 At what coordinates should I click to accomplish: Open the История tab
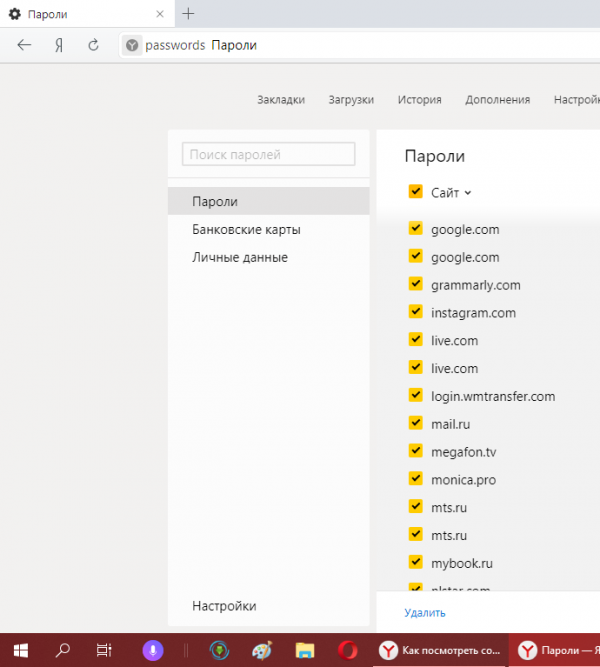pyautogui.click(x=420, y=100)
